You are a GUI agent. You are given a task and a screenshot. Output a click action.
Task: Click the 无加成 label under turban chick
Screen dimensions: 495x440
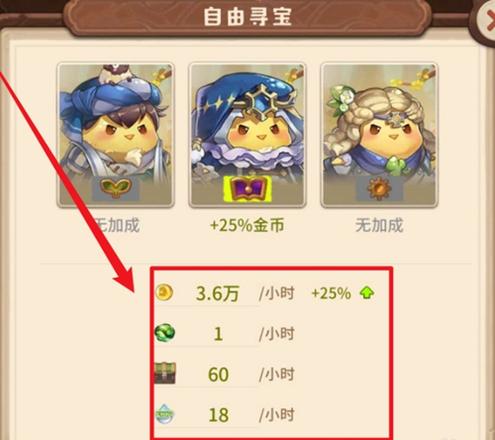pos(115,225)
